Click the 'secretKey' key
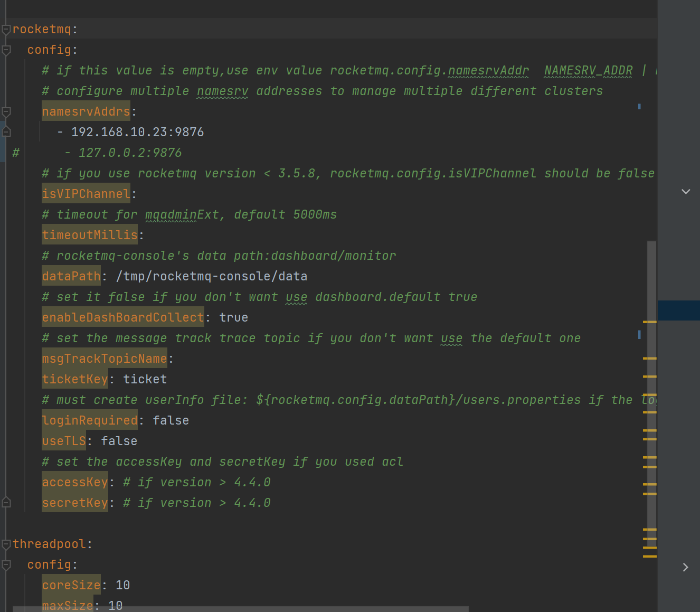 coord(75,503)
